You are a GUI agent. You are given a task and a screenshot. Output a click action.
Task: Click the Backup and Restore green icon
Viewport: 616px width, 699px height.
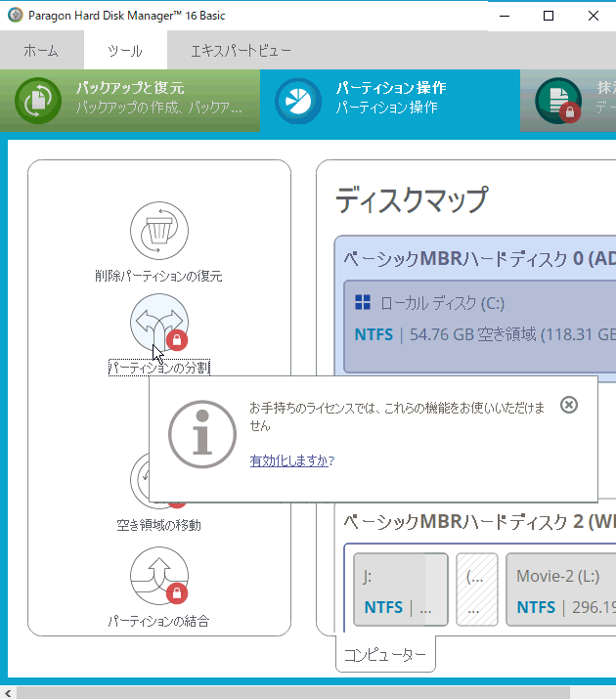click(39, 101)
